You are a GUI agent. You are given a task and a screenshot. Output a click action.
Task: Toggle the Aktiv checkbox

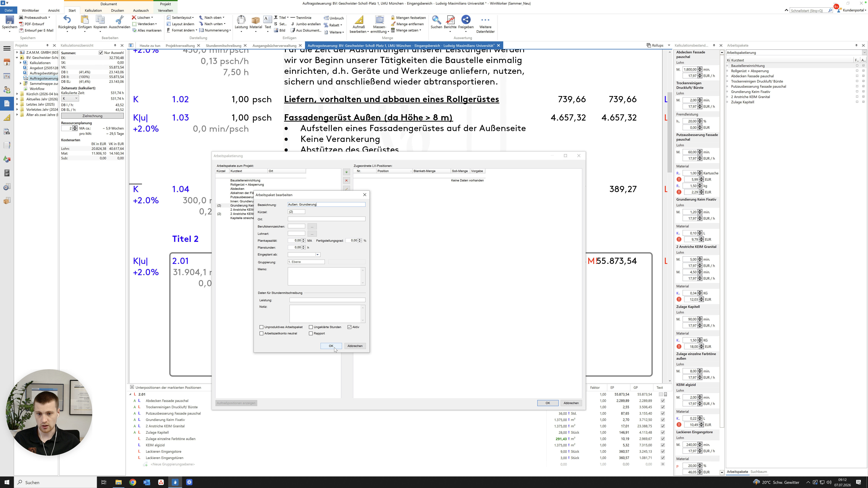tap(349, 327)
